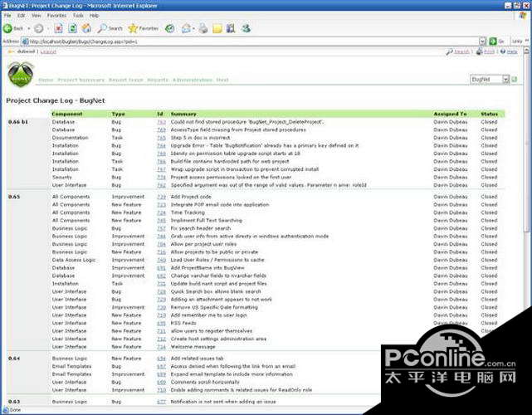Open the Back button history dropdown arrow
This screenshot has width=532, height=415.
pyautogui.click(x=29, y=28)
